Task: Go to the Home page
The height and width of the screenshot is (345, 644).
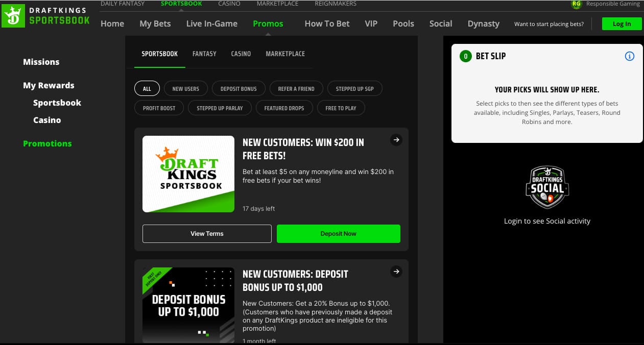Action: [x=112, y=23]
